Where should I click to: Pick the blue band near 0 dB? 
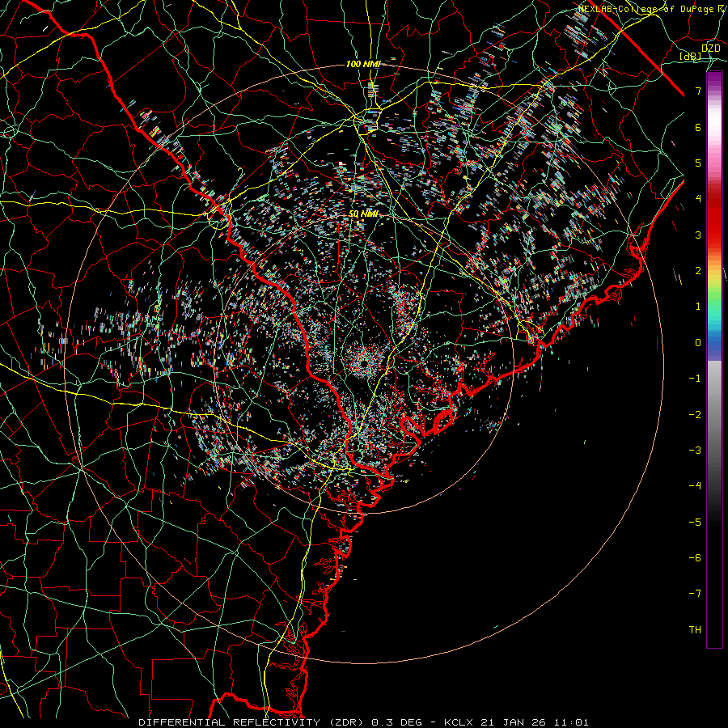[714, 344]
